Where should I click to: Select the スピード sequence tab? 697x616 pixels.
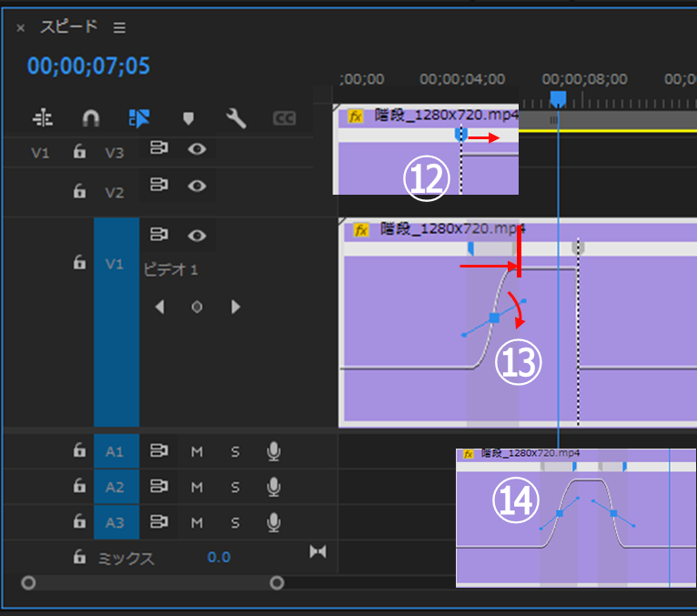coord(68,27)
